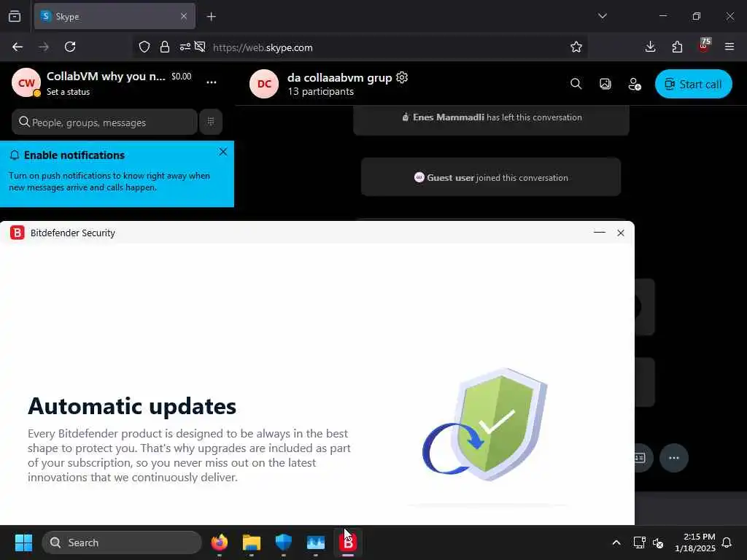Click the site lock padlock icon
This screenshot has height=560, width=747.
(x=165, y=47)
